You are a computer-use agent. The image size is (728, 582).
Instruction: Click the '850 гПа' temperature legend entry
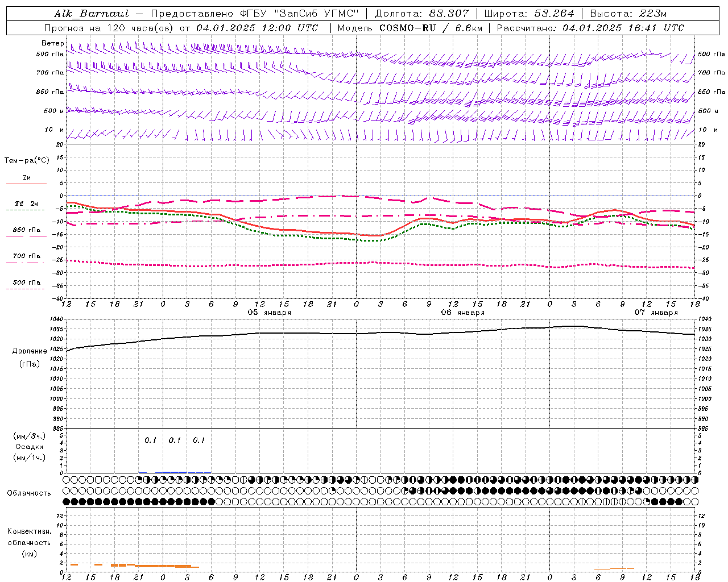pyautogui.click(x=27, y=230)
